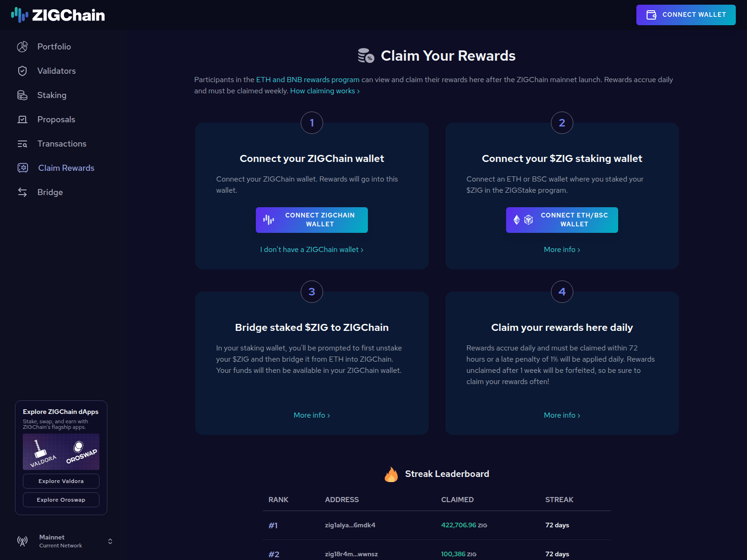
Task: Click Explore Valdora in the dApps panel
Action: (61, 481)
